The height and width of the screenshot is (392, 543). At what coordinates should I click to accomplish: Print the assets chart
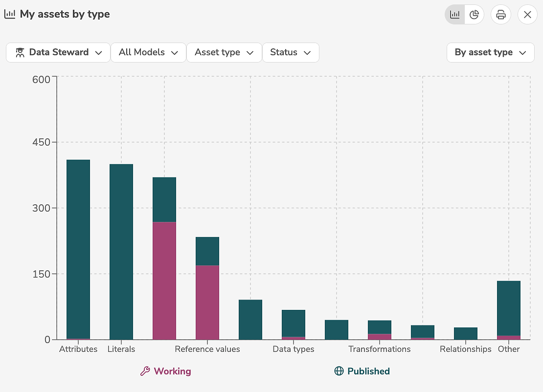500,15
